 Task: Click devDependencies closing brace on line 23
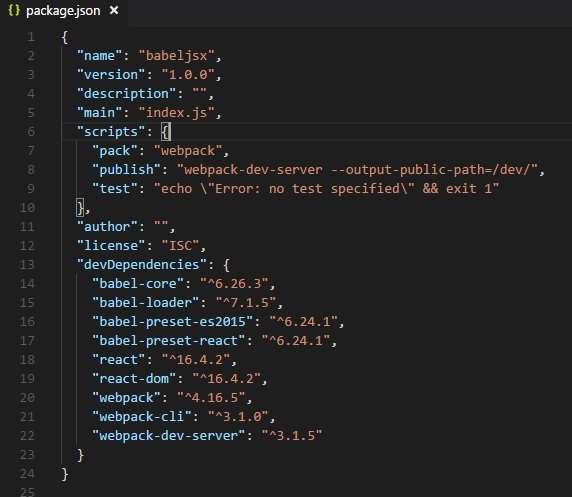pos(80,455)
